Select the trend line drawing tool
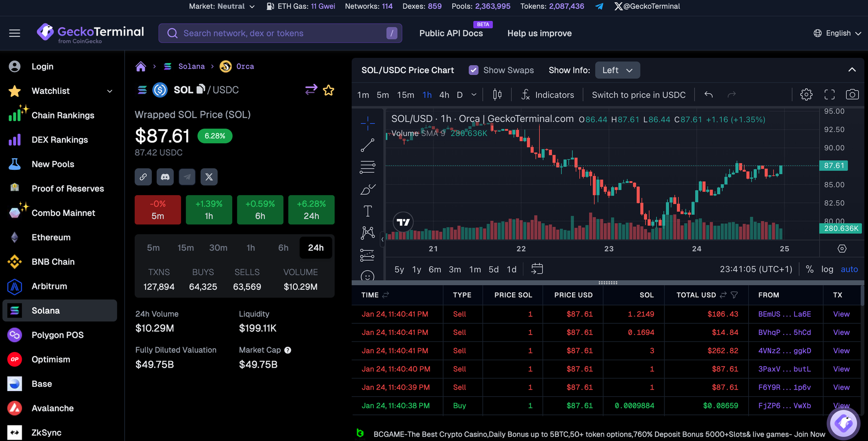 368,145
